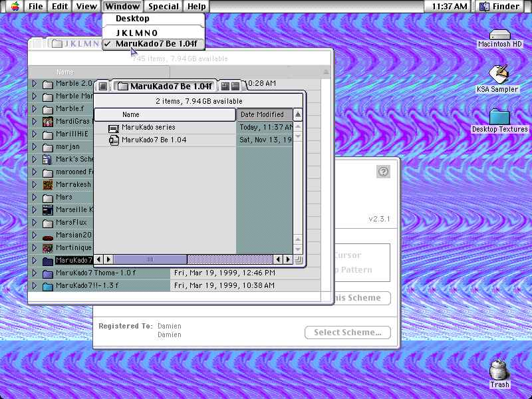
Task: Select the Trash can icon
Action: coord(499,370)
